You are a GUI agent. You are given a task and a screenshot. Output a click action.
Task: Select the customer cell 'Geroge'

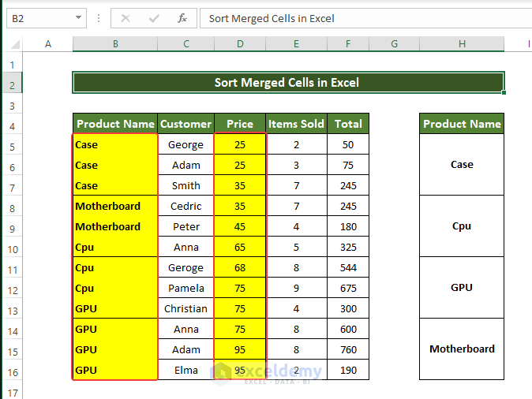point(186,267)
